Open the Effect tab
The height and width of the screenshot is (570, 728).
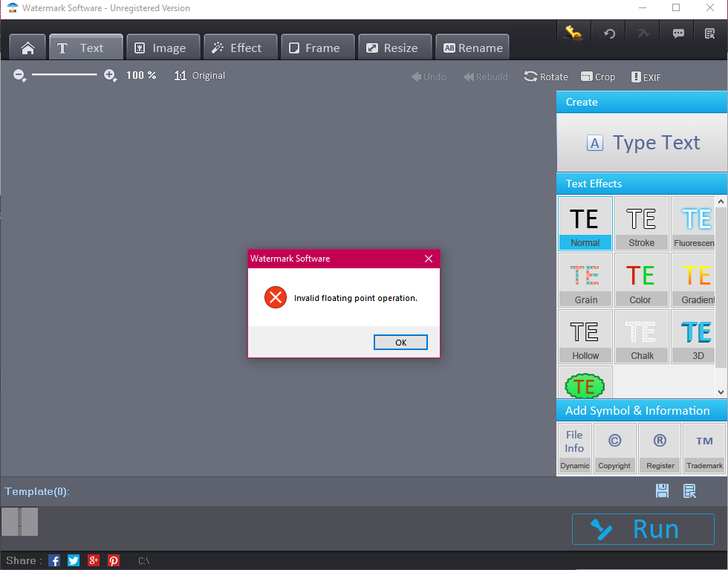coord(240,48)
